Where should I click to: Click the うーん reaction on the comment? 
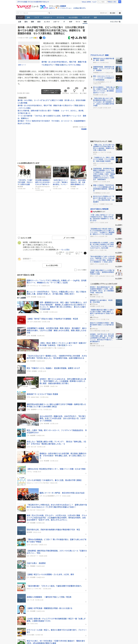79,253
